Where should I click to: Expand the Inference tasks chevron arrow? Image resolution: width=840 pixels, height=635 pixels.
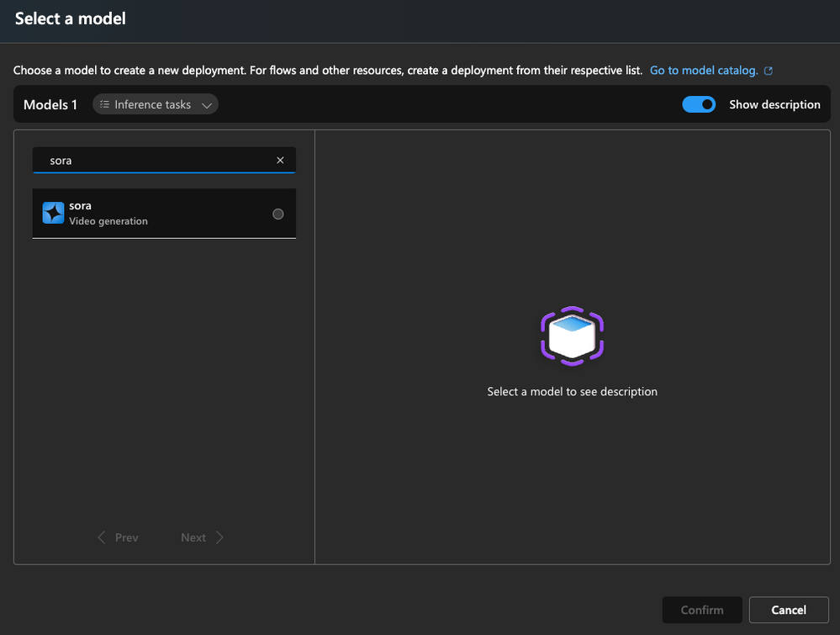pyautogui.click(x=207, y=105)
